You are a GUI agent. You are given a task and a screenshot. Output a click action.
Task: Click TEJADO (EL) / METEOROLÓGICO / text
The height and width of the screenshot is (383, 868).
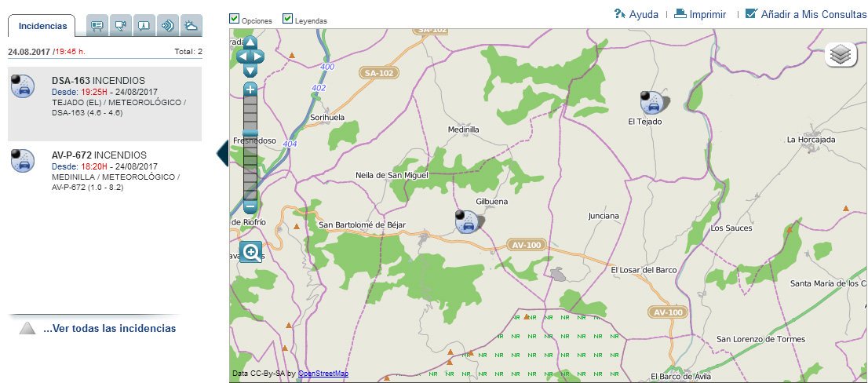coord(119,102)
